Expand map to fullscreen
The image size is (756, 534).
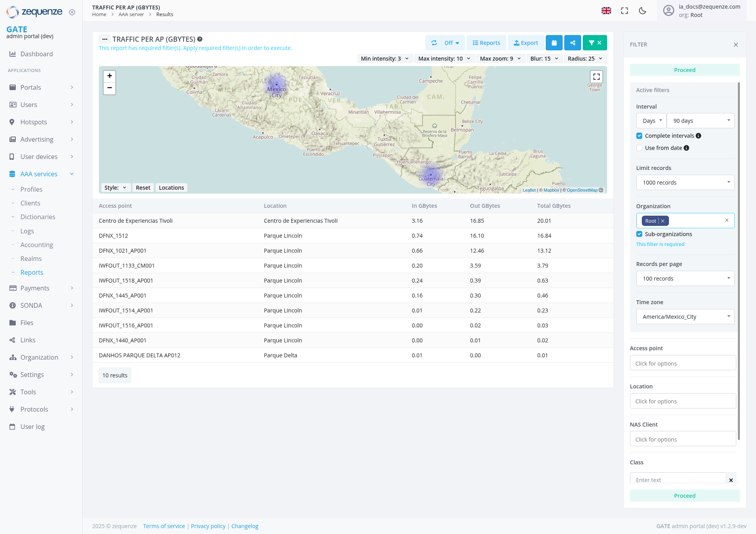pyautogui.click(x=597, y=77)
